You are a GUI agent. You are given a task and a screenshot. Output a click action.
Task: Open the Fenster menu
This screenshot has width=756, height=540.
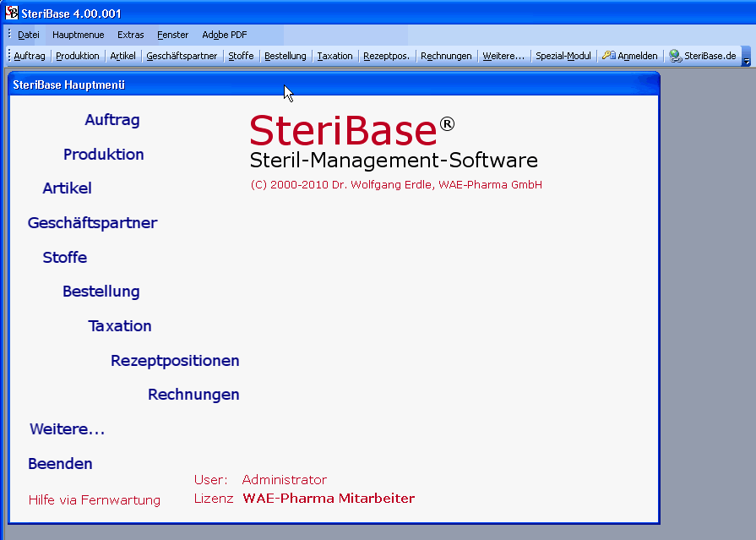172,35
